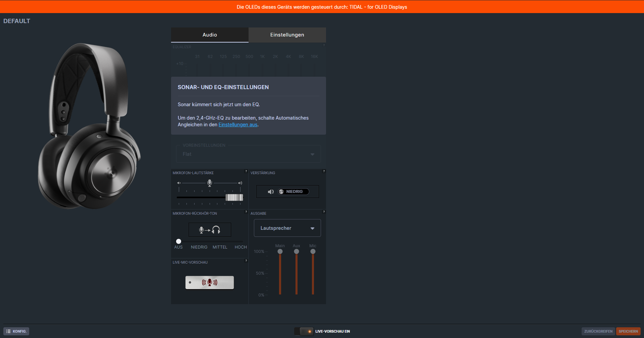Click the Mic output volume slider knob
644x338 pixels.
pyautogui.click(x=313, y=252)
